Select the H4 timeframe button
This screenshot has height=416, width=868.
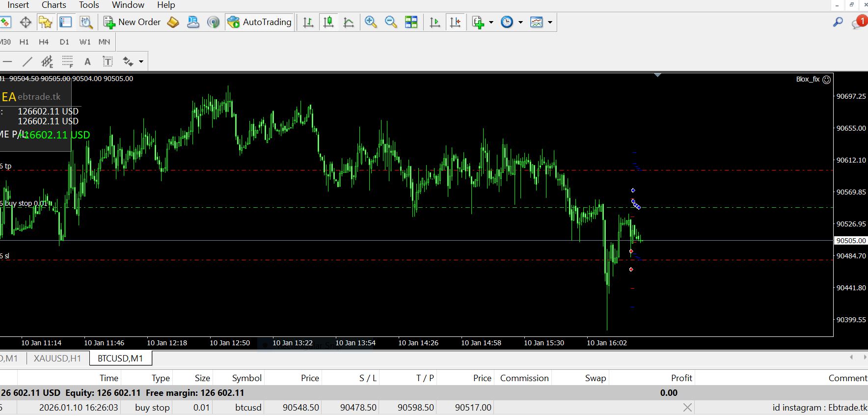point(44,42)
